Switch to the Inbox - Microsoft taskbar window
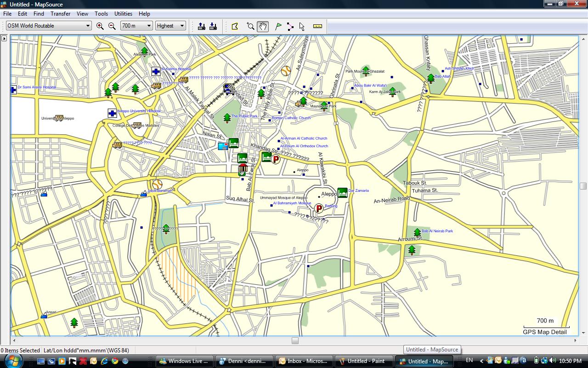 (x=304, y=361)
